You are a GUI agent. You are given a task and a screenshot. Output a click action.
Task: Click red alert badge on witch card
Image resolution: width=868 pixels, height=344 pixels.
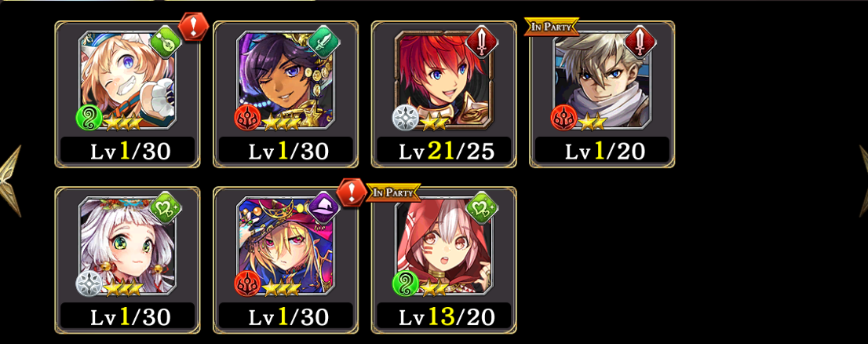[352, 192]
